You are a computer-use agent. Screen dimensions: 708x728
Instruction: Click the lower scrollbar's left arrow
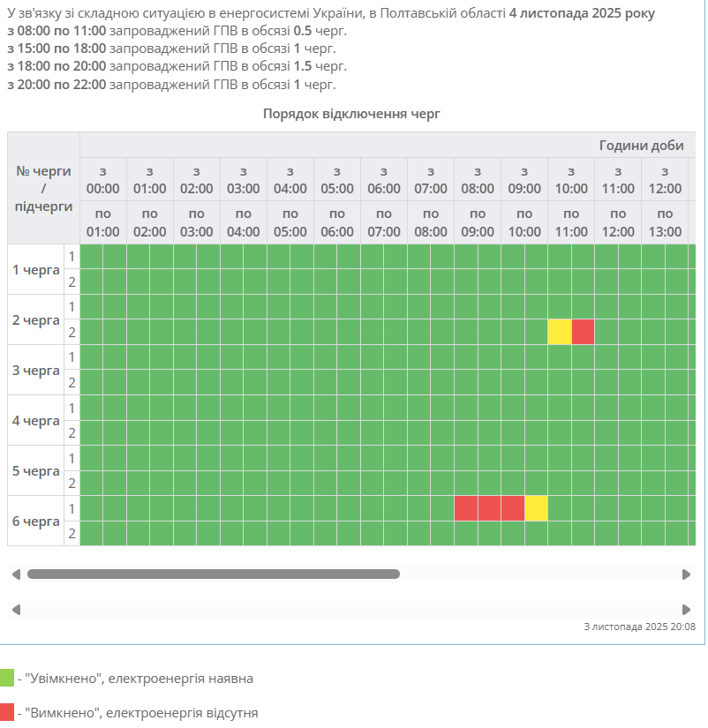(x=16, y=610)
